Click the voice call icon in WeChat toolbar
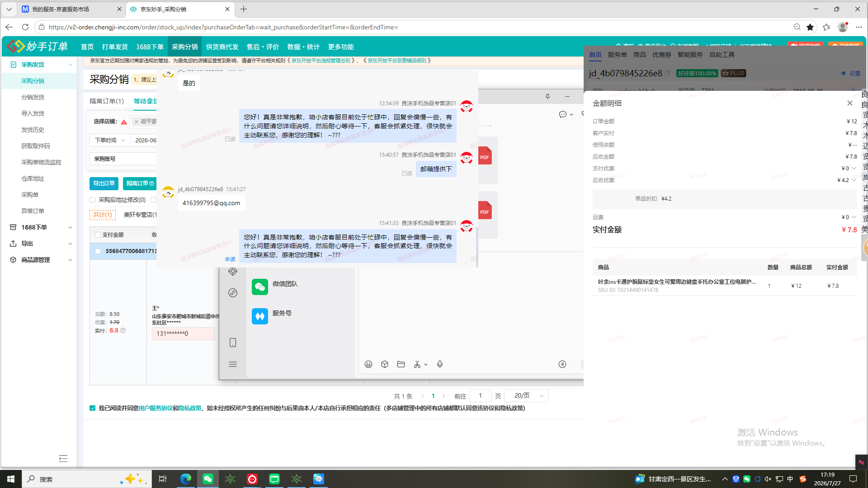868x488 pixels. (562, 364)
